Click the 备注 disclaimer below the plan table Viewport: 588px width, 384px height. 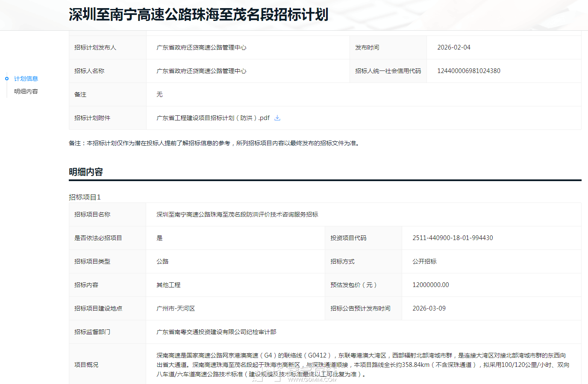click(215, 143)
